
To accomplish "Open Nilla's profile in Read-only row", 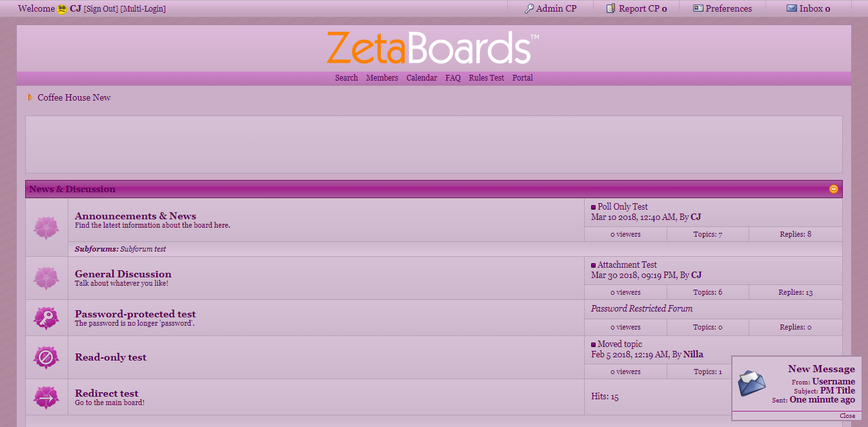I will point(693,354).
